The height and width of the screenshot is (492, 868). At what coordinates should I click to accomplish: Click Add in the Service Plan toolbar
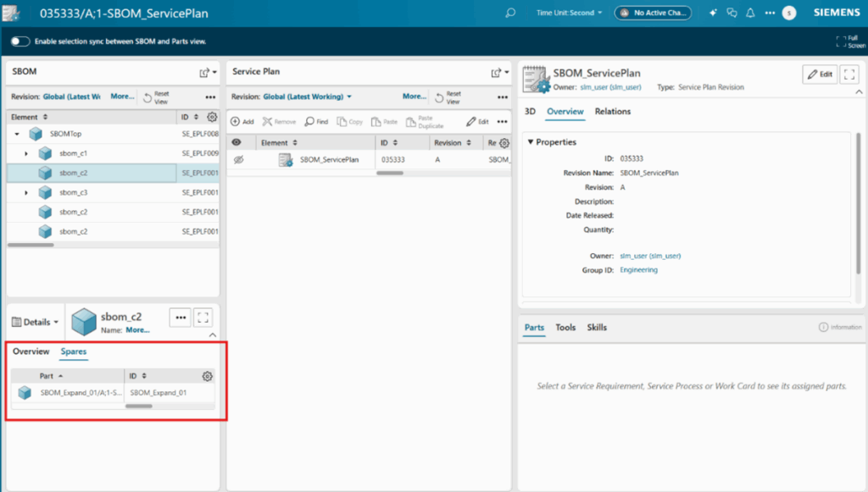(x=242, y=122)
